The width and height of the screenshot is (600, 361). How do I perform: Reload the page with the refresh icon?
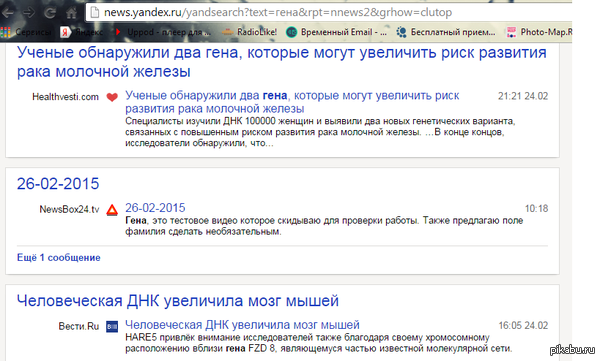(49, 13)
